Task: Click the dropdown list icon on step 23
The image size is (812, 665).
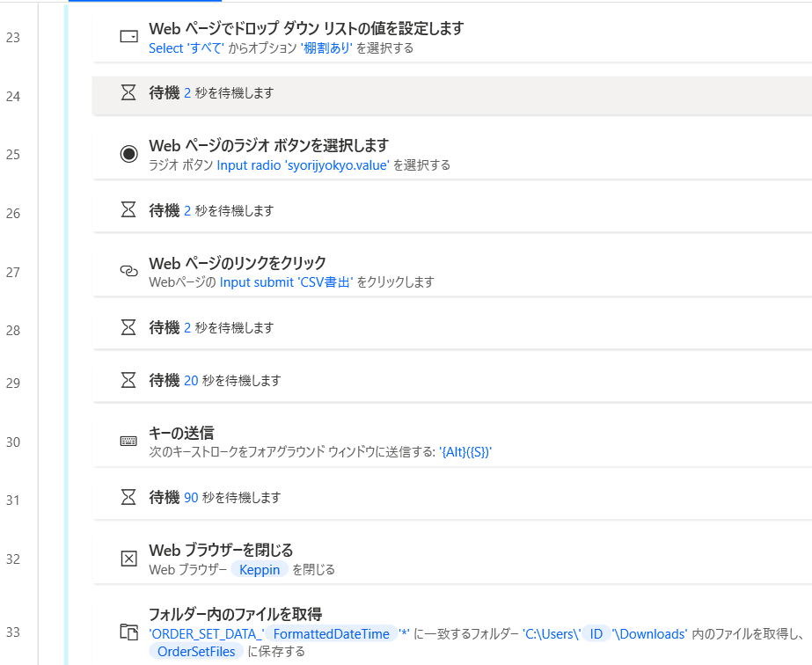Action: pyautogui.click(x=129, y=36)
